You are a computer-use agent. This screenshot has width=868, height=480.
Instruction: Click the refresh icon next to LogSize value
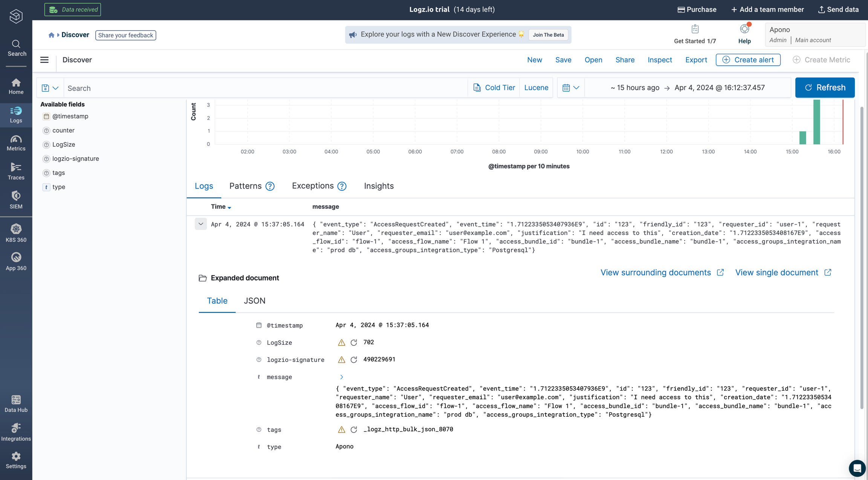click(354, 342)
